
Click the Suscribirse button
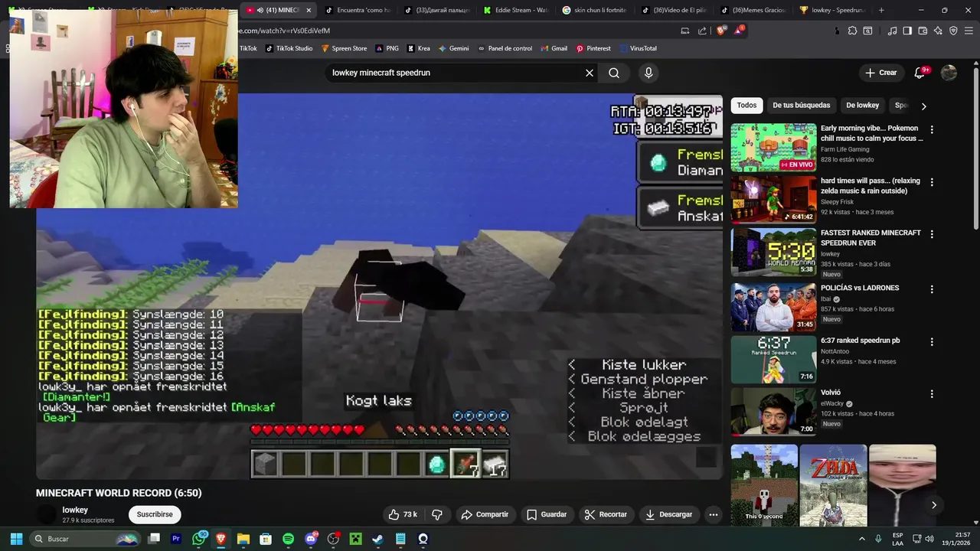[155, 514]
